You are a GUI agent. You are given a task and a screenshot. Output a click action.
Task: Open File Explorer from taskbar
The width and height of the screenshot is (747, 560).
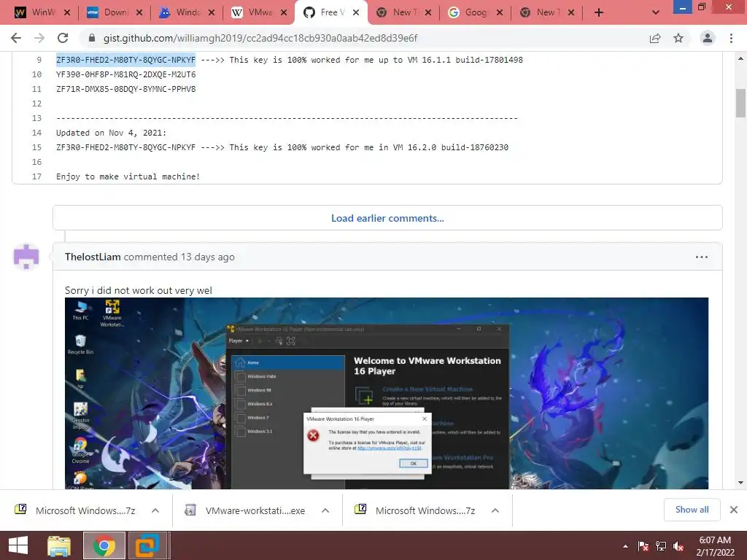point(59,545)
